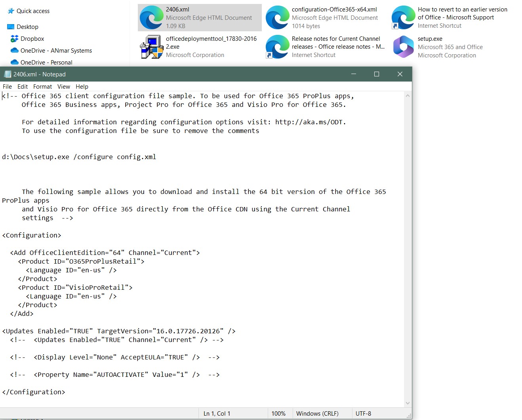Screen dimensions: 522x420
Task: Click the Release notes shortcut icon
Action: point(277,47)
